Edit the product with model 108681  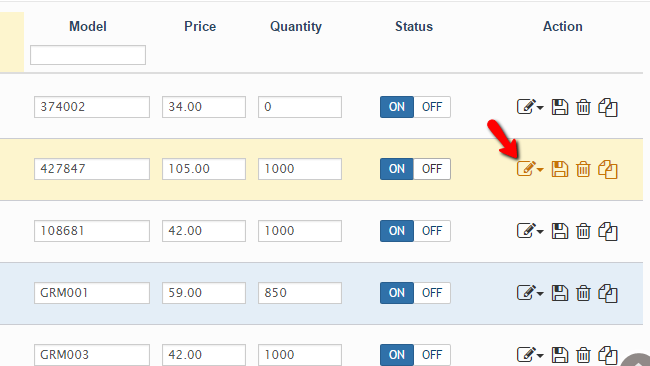[x=526, y=230]
